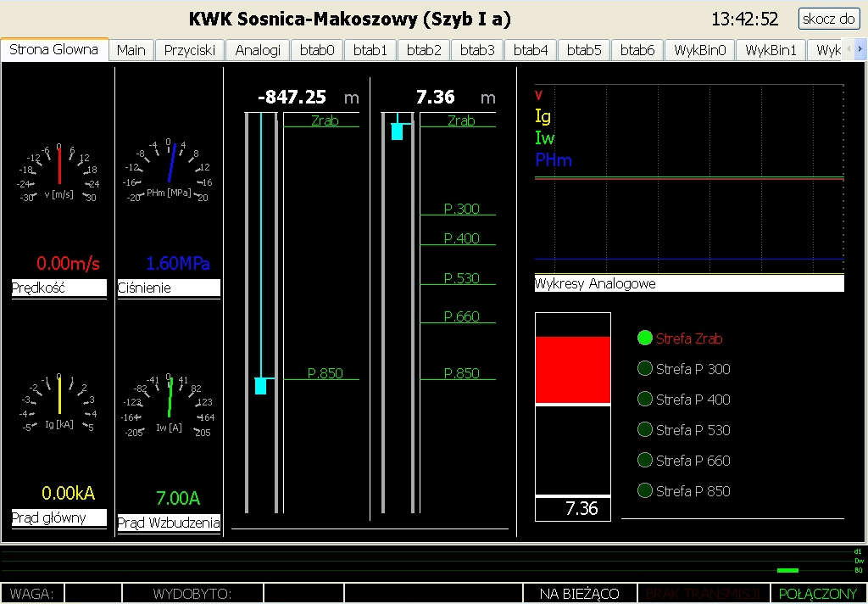Screen dimensions: 868x604
Task: Click the red v legend entry
Action: (538, 95)
